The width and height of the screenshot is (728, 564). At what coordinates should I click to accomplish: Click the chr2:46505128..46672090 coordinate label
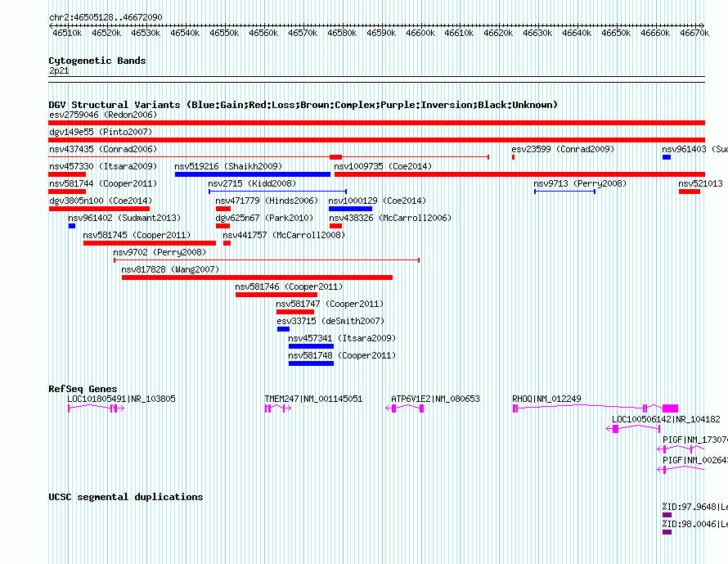(x=106, y=17)
